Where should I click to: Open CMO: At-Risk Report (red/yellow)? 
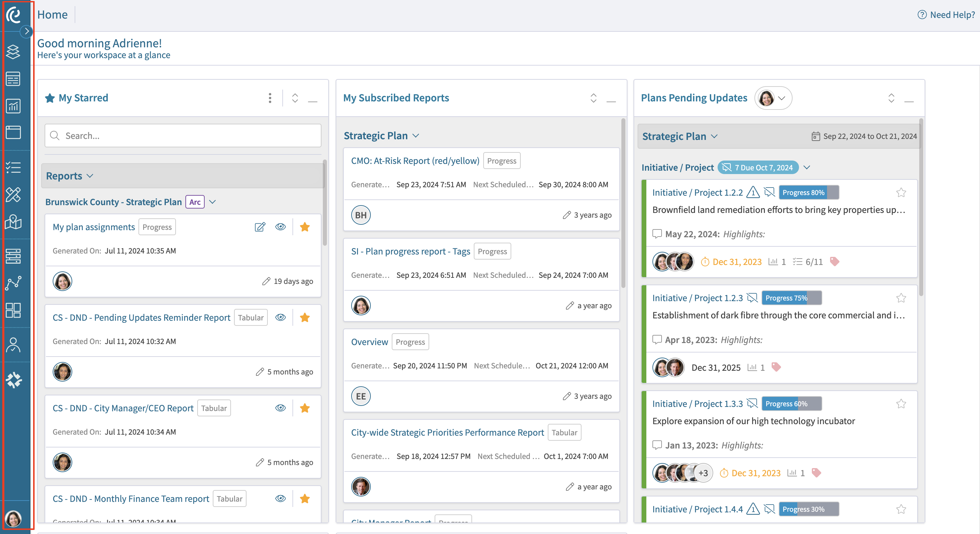(415, 161)
